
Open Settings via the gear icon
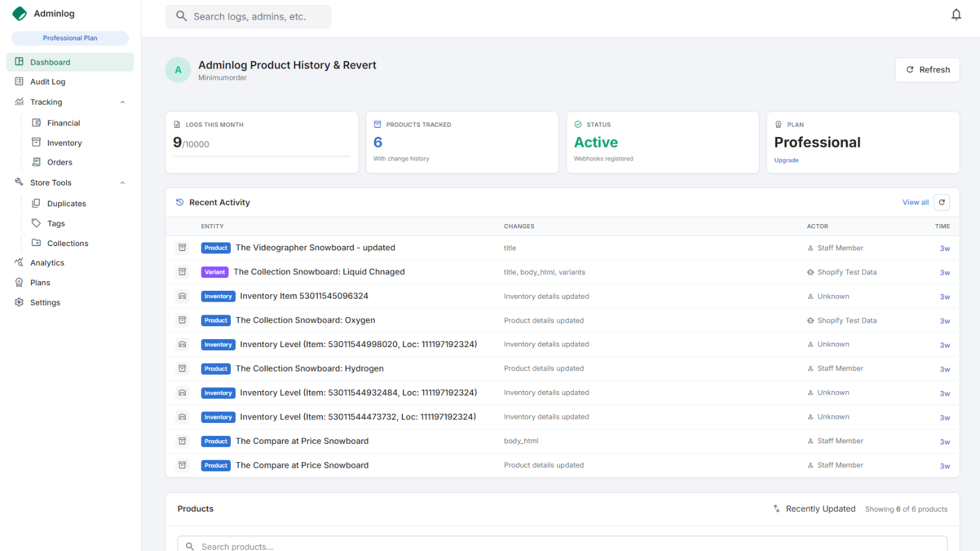(x=19, y=302)
